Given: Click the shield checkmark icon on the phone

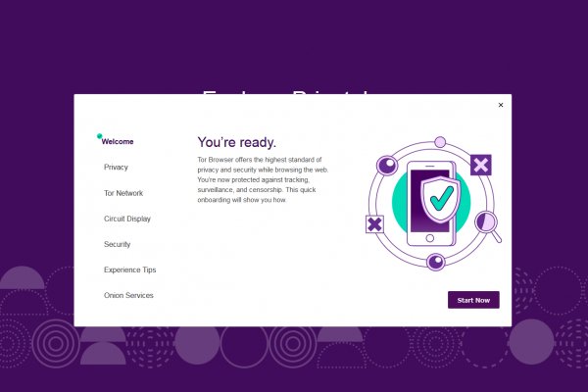Looking at the screenshot, I should click(x=442, y=197).
